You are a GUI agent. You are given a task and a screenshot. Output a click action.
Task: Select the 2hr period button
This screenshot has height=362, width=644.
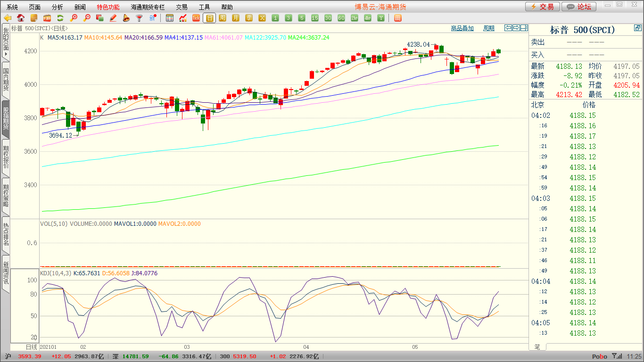[x=355, y=18]
